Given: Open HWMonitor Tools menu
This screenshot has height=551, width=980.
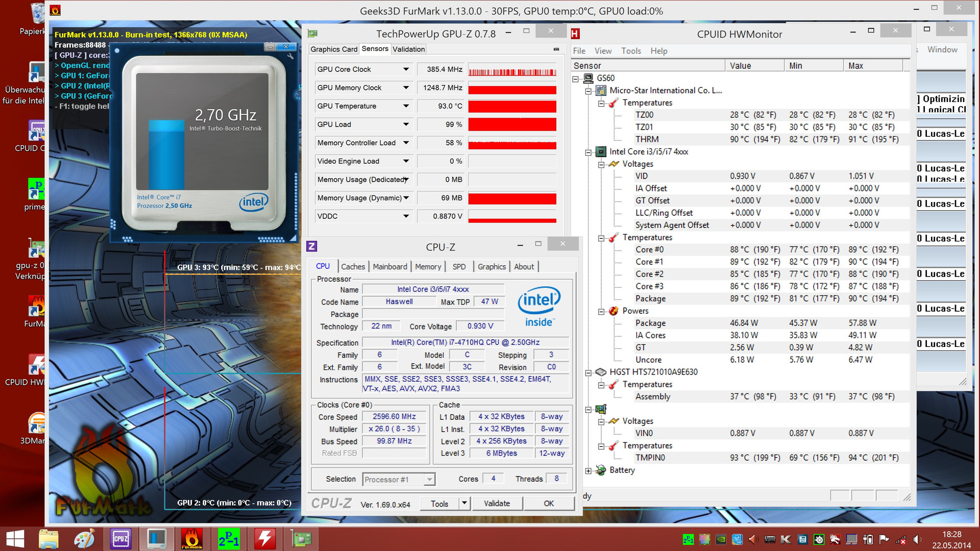Looking at the screenshot, I should pos(631,51).
